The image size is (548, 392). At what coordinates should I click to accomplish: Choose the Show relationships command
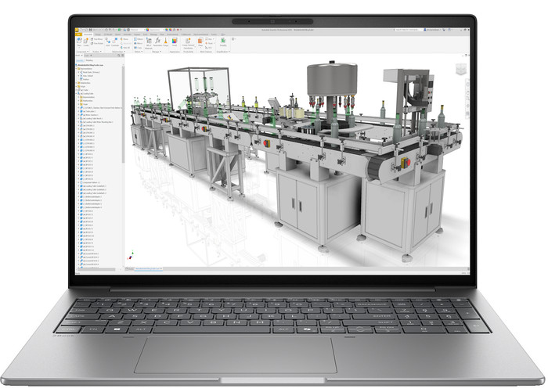click(x=124, y=39)
